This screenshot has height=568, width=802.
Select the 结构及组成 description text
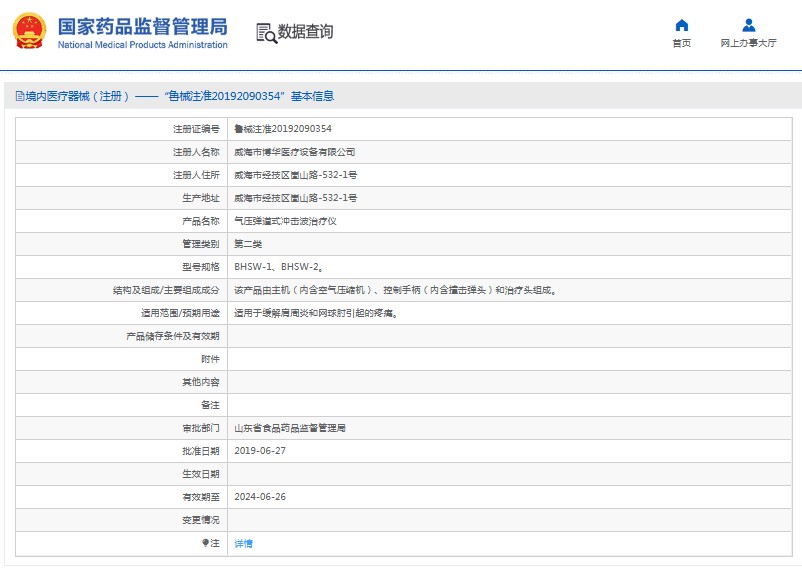pos(395,290)
